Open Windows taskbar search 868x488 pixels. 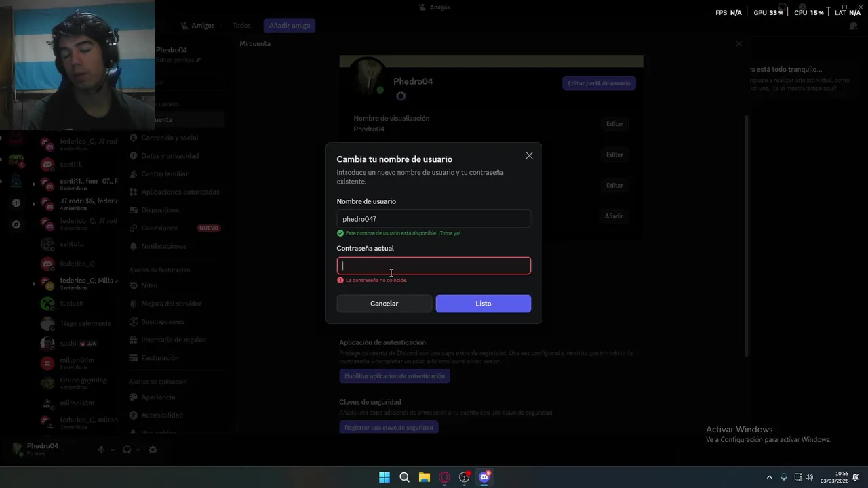click(404, 477)
